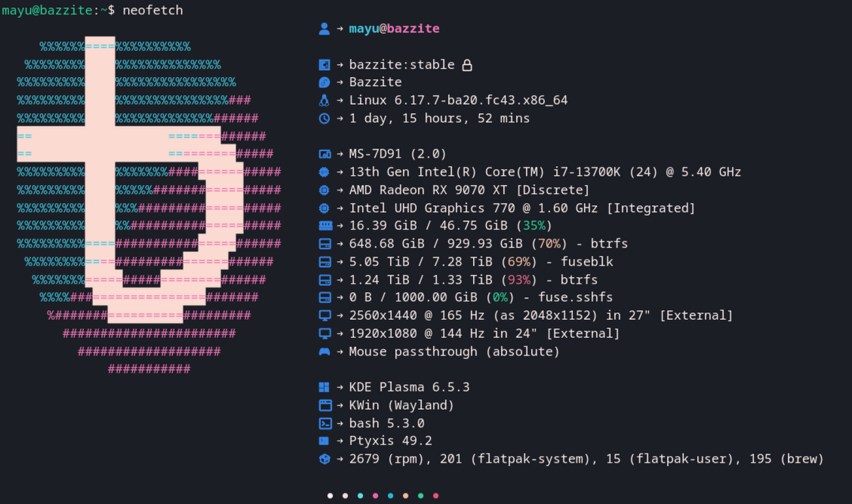Click the pink color dot in palette row
This screenshot has width=852, height=504.
pos(375,495)
